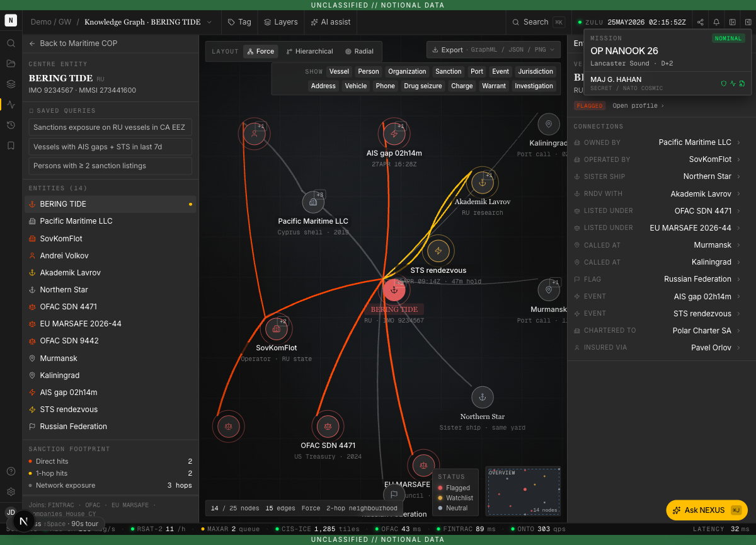Select the SovKomFlot graph node
This screenshot has width=756, height=545.
(x=276, y=329)
